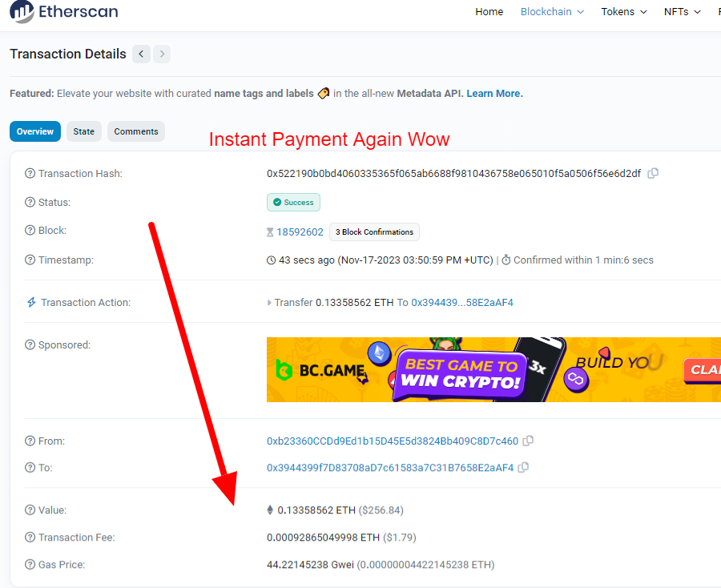Select the Overview tab

pos(35,131)
